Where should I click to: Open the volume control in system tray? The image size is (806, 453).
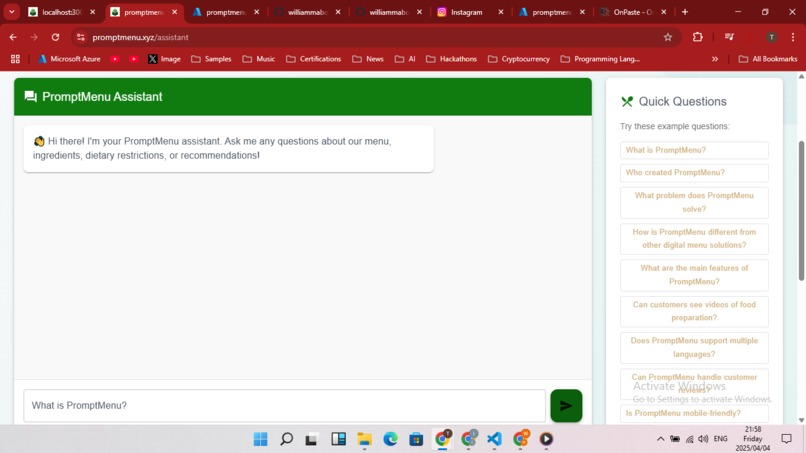703,439
